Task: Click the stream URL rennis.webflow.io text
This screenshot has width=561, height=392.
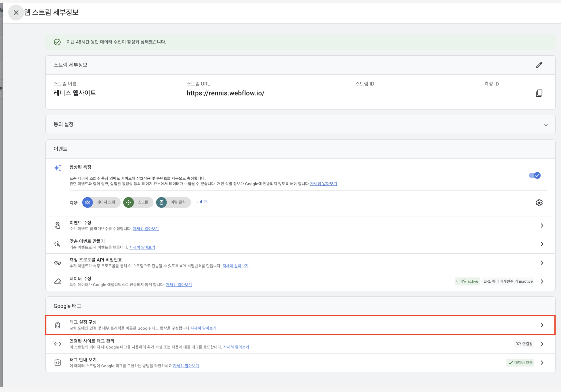Action: [225, 93]
